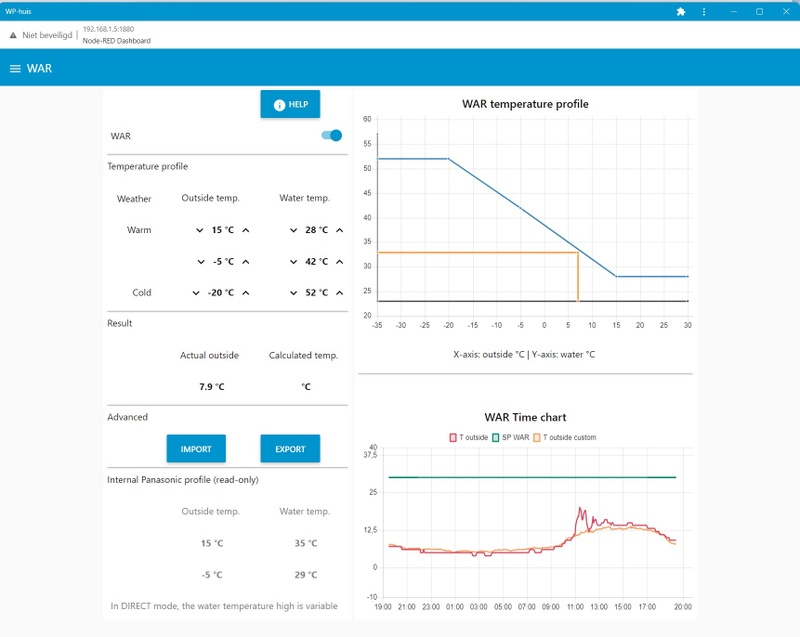Click the not-secure warning triangle icon

click(x=13, y=35)
